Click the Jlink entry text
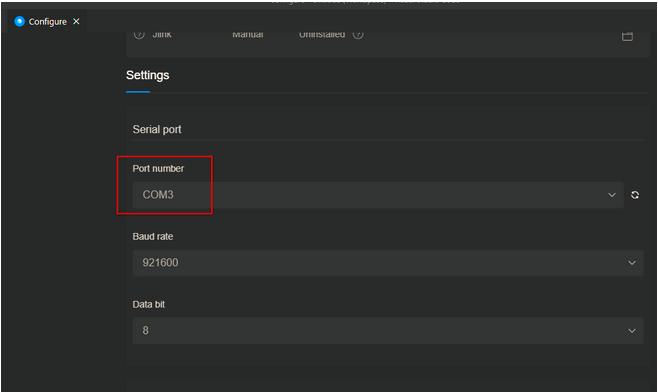 coord(162,34)
